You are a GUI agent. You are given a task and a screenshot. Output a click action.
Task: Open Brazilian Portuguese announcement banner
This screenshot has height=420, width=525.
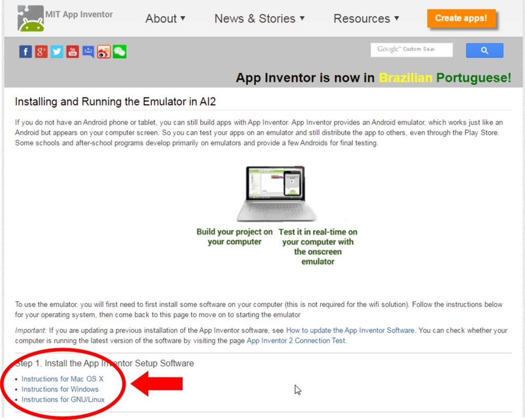[373, 78]
